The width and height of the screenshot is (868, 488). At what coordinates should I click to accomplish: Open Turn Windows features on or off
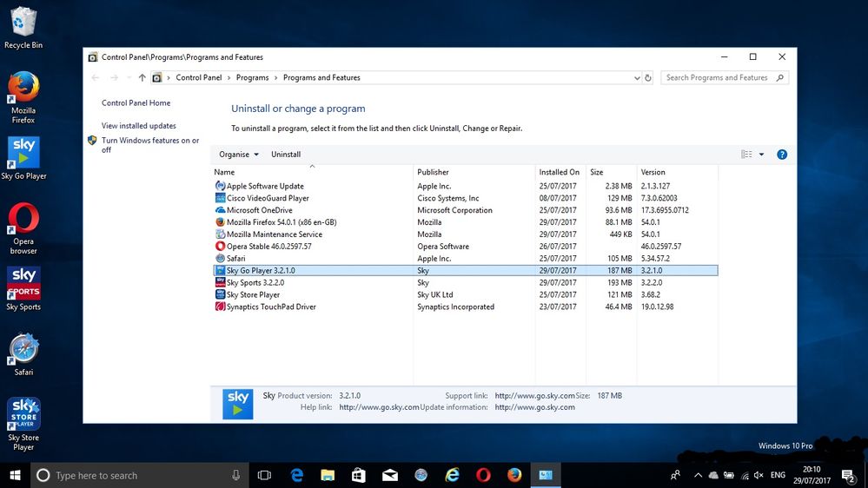coord(150,145)
